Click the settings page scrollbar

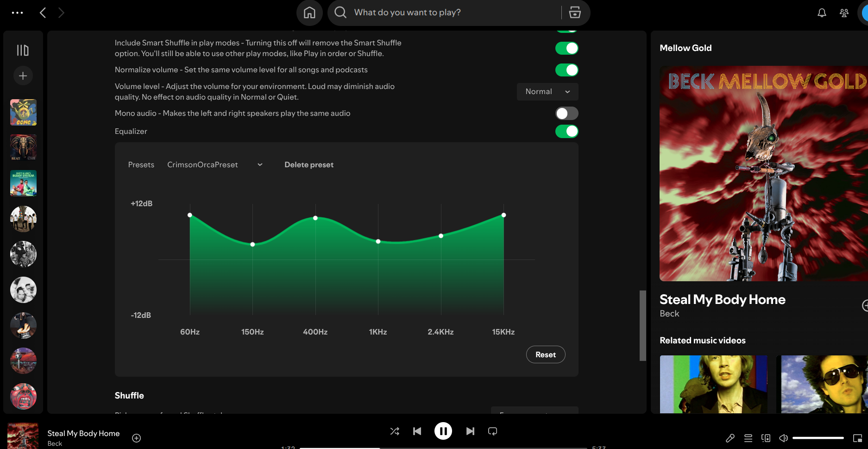coord(642,325)
